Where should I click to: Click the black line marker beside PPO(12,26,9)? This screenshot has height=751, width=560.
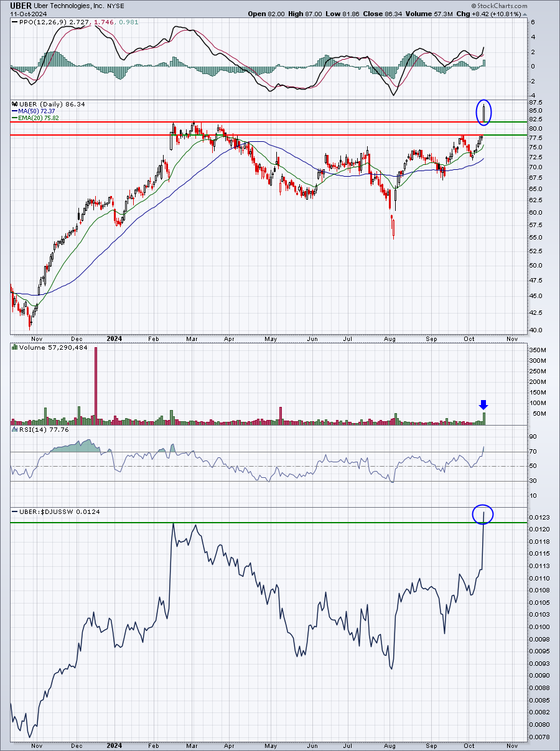(x=14, y=22)
